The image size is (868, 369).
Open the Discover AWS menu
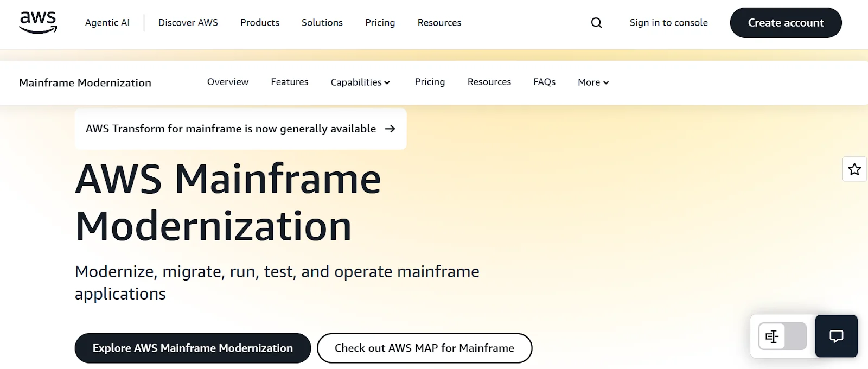tap(188, 23)
